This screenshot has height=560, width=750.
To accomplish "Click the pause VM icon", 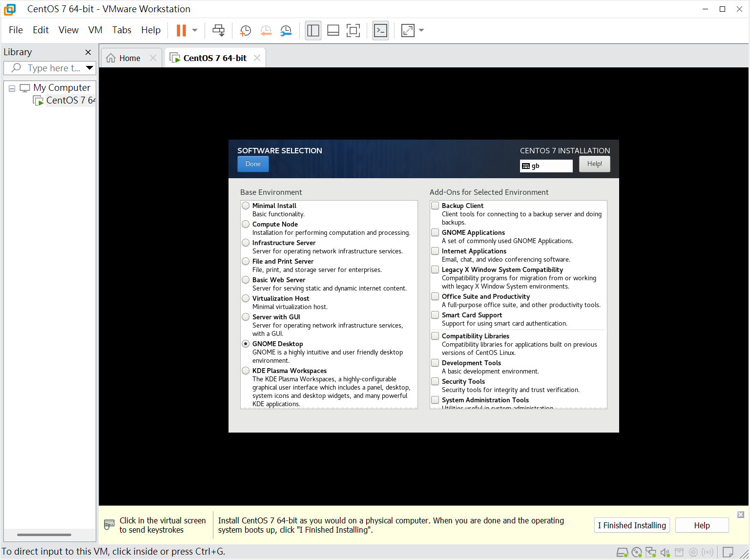I will (x=181, y=31).
